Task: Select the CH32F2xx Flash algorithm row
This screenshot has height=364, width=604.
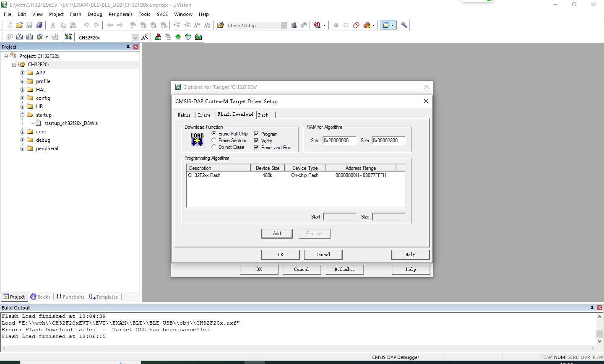Action: tap(296, 175)
